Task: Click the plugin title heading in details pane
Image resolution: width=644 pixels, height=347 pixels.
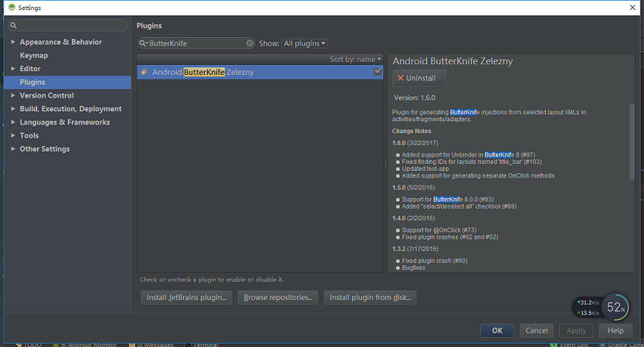Action: [452, 61]
